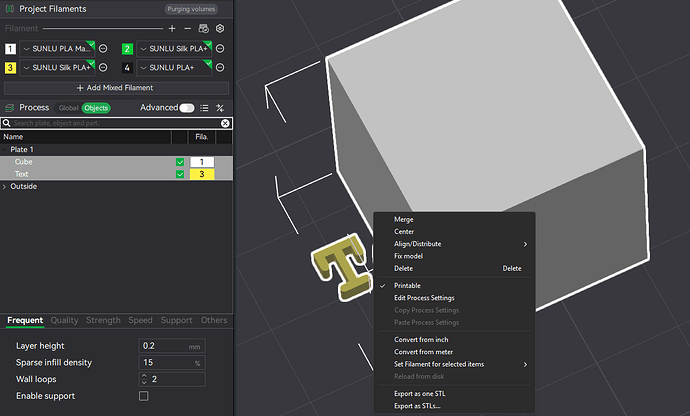Open filament 3 preset dropdown
The height and width of the screenshot is (416, 690).
tap(57, 67)
